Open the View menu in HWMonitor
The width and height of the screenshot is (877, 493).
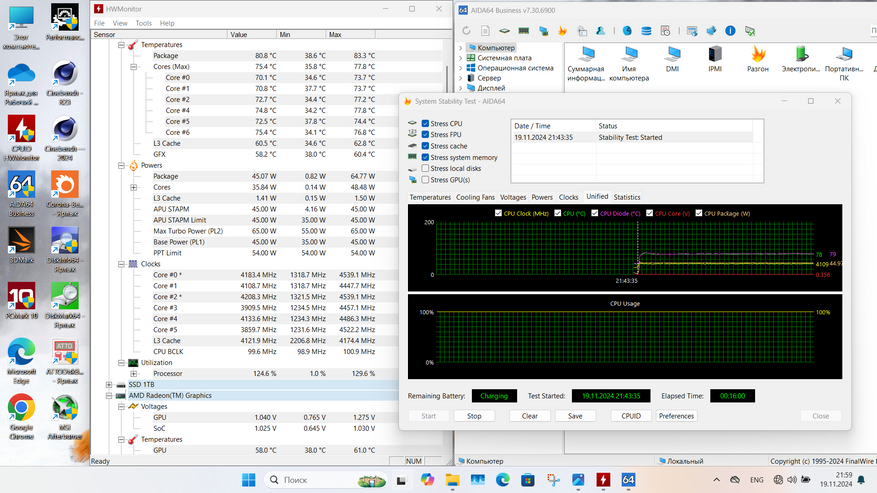(x=120, y=23)
